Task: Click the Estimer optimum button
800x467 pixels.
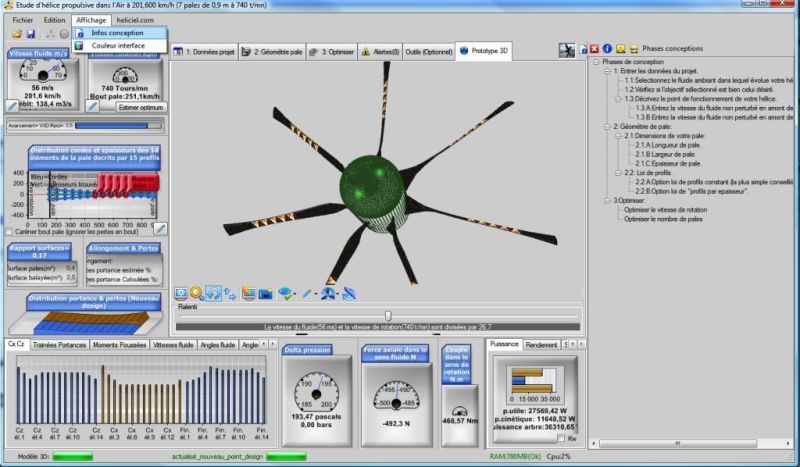Action: [x=141, y=108]
